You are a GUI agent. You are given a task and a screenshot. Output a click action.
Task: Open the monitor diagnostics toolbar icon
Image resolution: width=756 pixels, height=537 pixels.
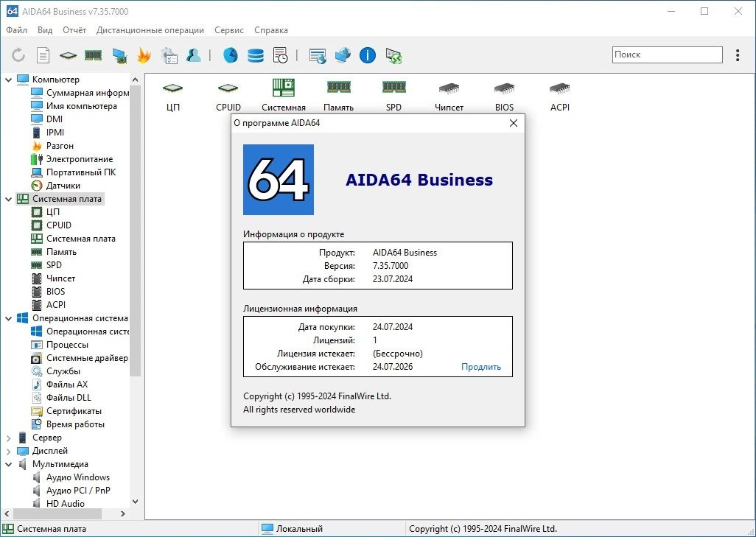[x=119, y=56]
